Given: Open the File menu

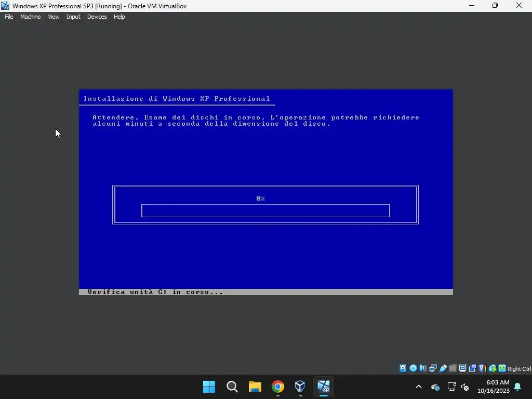Looking at the screenshot, I should pos(9,17).
